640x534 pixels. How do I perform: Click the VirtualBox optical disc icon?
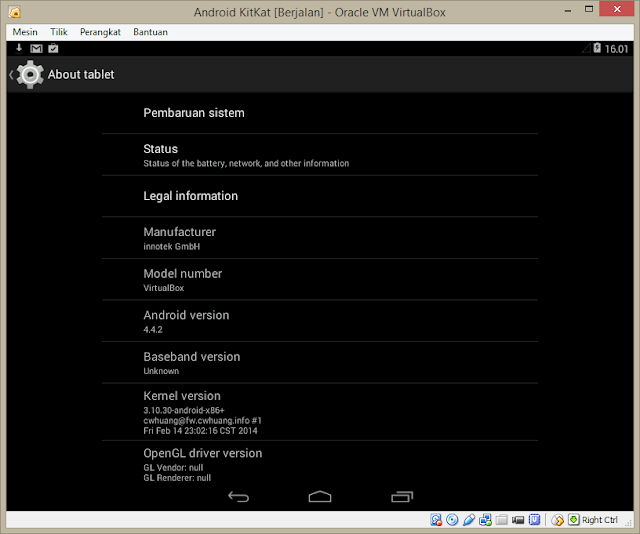point(452,520)
